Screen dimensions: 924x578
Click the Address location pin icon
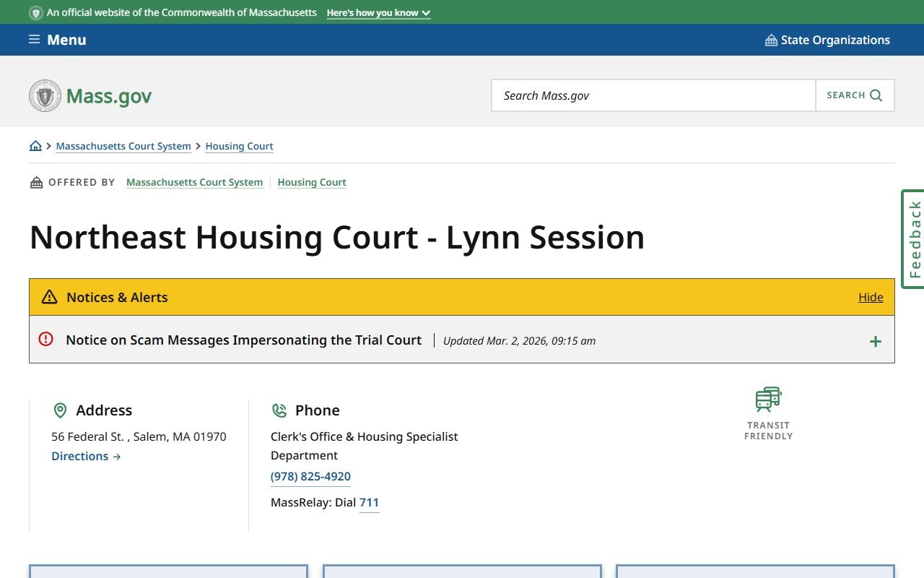tap(61, 410)
